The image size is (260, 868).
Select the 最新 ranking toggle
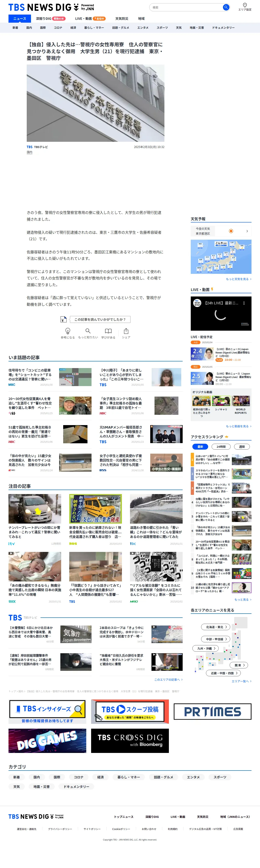[200, 447]
